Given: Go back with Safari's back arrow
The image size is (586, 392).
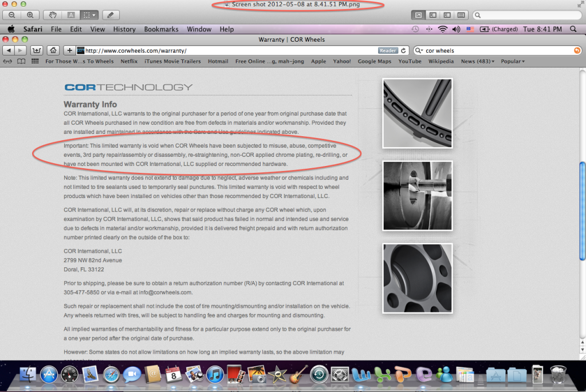Looking at the screenshot, I should click(x=9, y=50).
